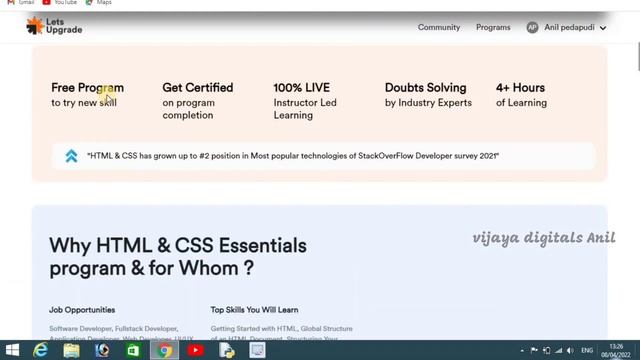
Task: Open the Python taskbar icon
Action: click(227, 350)
